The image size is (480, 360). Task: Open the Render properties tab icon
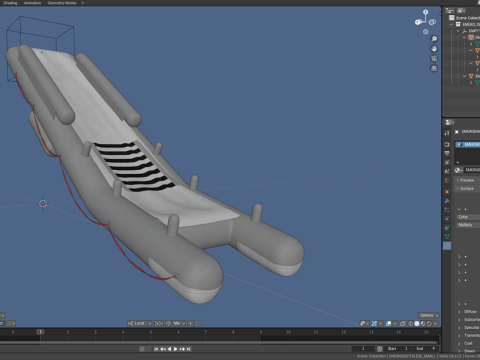[447, 144]
